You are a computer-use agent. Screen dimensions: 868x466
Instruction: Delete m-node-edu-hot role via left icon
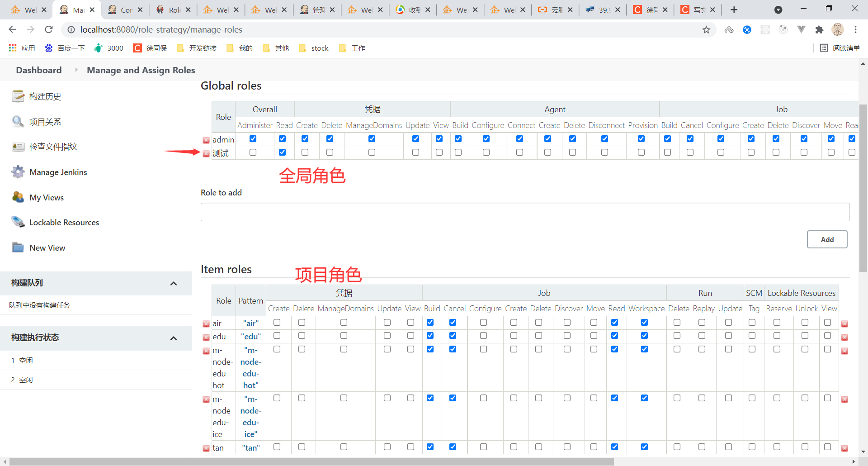click(x=206, y=351)
